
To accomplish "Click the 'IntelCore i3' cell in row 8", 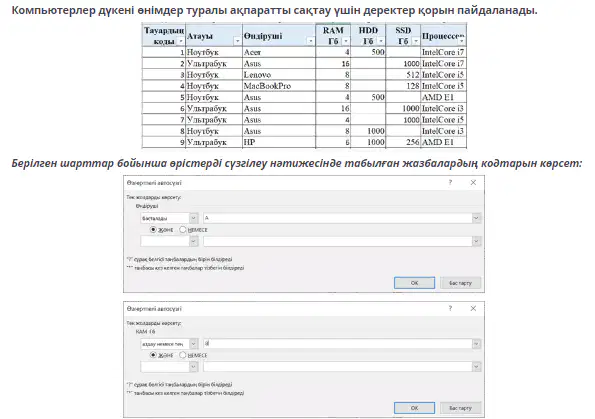I will pyautogui.click(x=443, y=131).
